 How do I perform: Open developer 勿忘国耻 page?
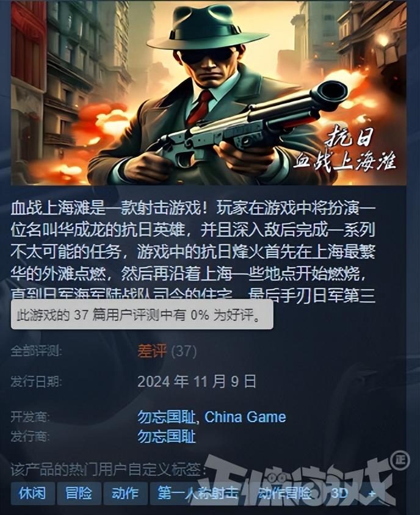click(167, 417)
